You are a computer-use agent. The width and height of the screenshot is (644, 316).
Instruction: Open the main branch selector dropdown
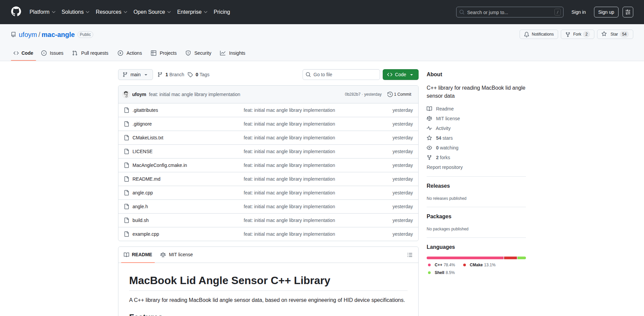[x=136, y=75]
